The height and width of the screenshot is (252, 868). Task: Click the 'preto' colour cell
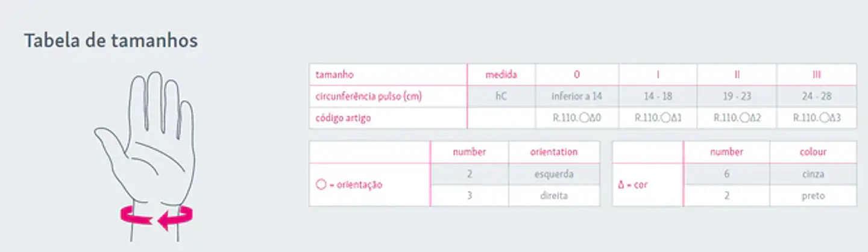[x=813, y=196]
